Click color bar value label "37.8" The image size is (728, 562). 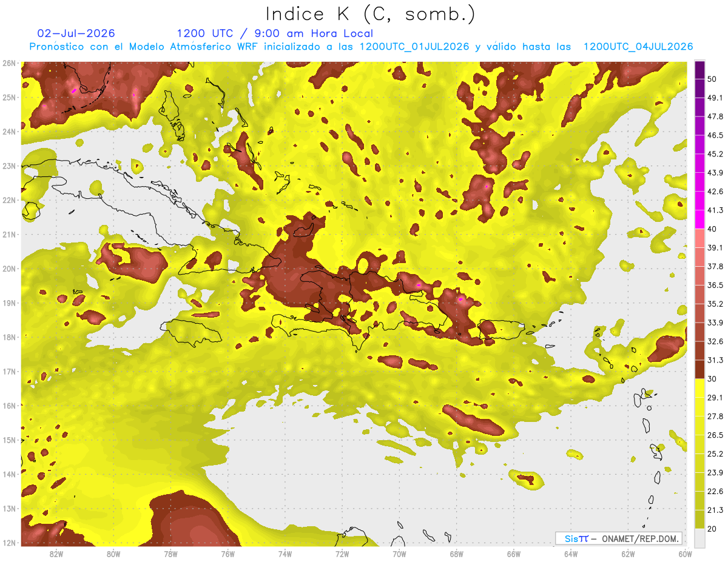pos(715,266)
